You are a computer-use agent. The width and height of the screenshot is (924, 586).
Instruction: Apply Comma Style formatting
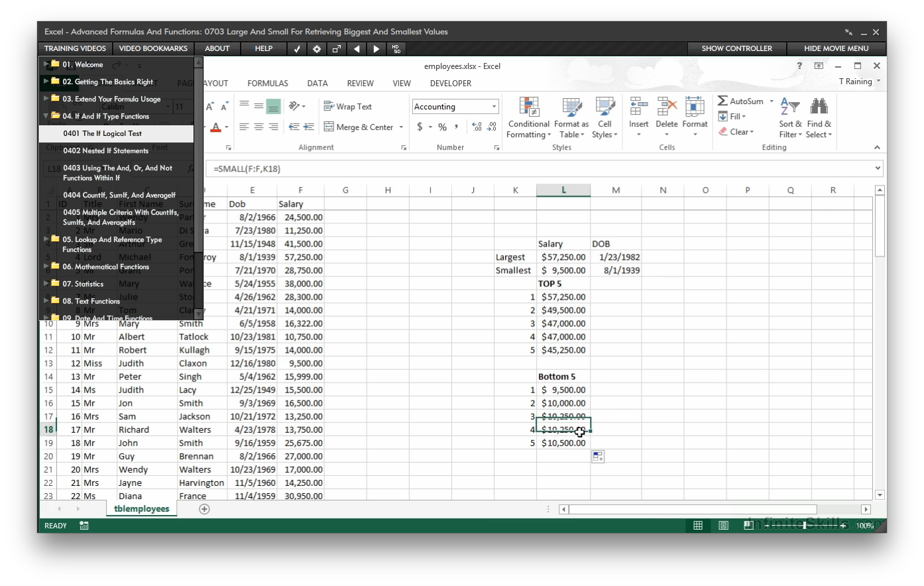[x=457, y=127]
